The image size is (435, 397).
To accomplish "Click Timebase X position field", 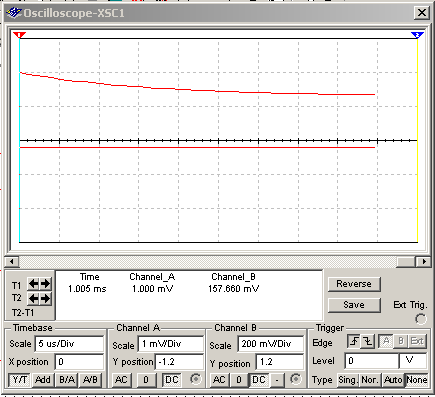I will pos(79,362).
